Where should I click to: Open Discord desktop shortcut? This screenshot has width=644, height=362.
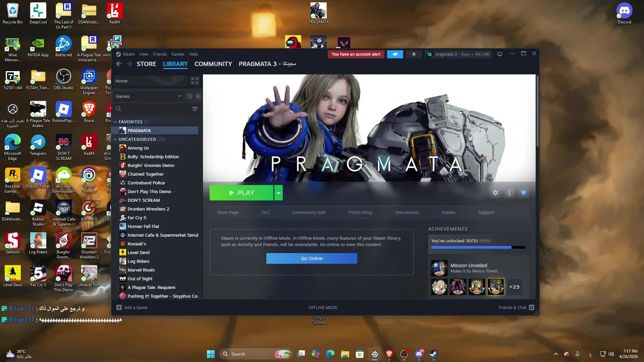[x=624, y=14]
